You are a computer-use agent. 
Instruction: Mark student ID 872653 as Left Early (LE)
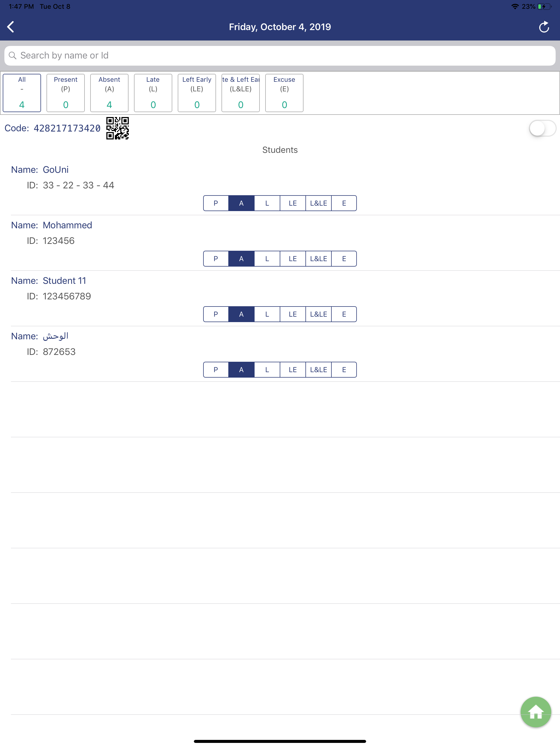(x=293, y=369)
